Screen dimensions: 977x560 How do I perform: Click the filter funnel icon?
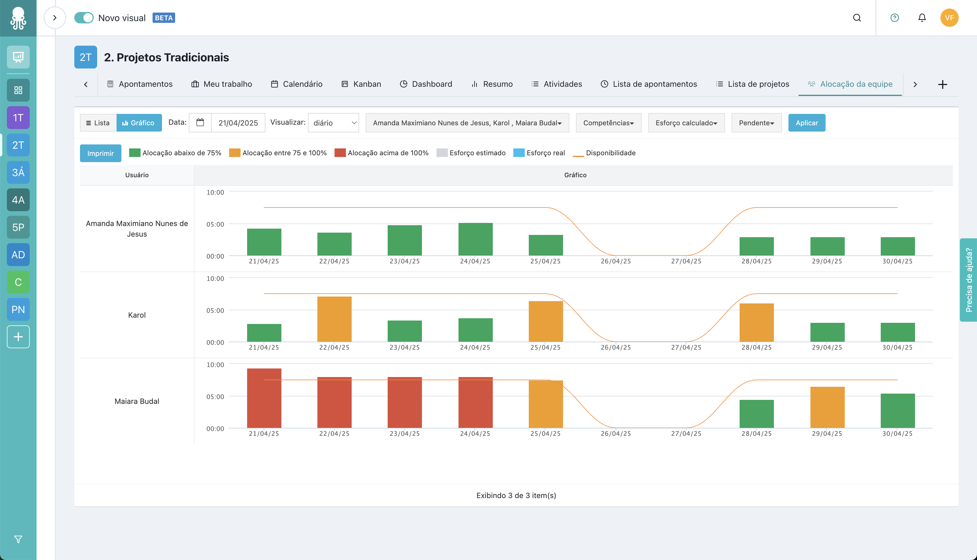point(18,539)
